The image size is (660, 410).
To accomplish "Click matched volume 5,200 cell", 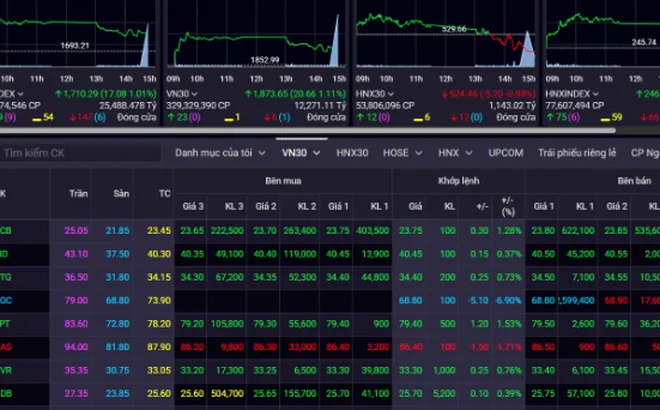I will pos(444,393).
